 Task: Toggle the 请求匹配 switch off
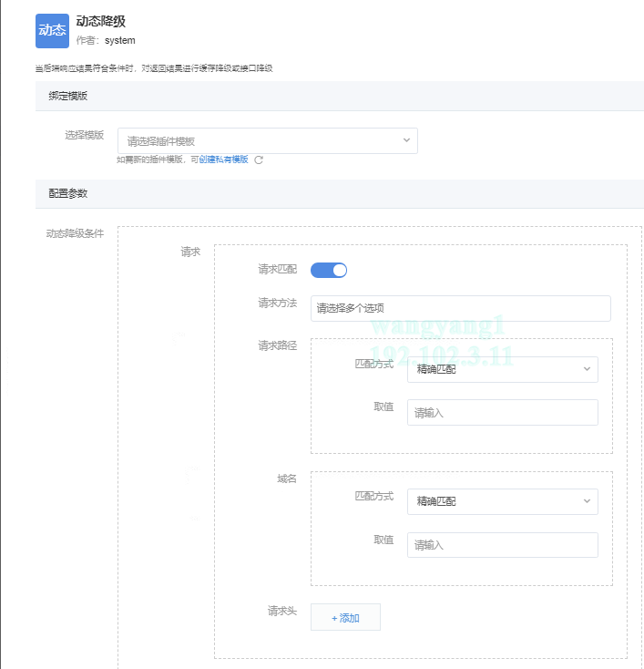(329, 270)
